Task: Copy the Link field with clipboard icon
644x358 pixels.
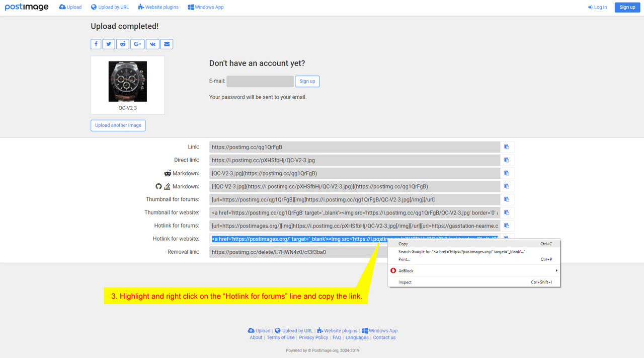Action: [507, 147]
